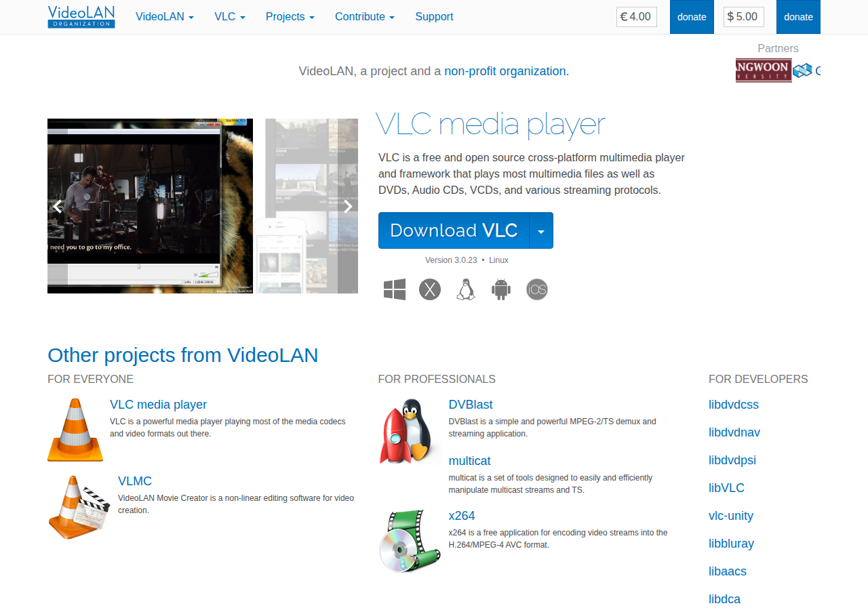Open the x264 project link
The height and width of the screenshot is (610, 868).
[462, 516]
